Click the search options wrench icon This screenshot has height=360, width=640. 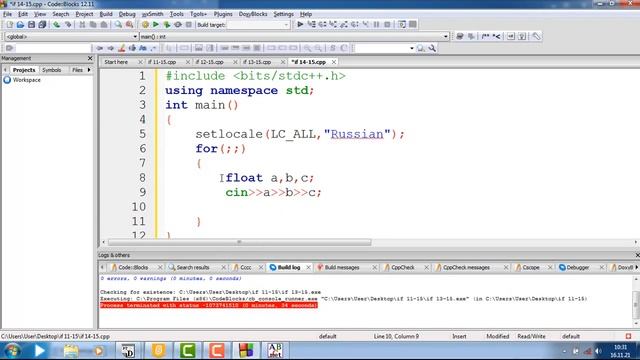(x=432, y=48)
